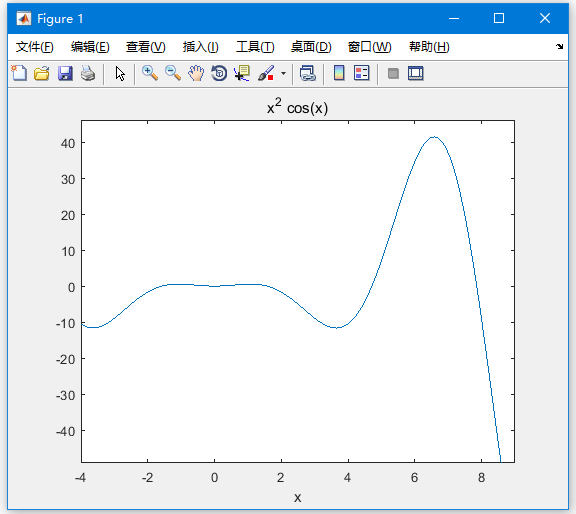Activate the Zoom In tool
The height and width of the screenshot is (514, 576).
(150, 73)
